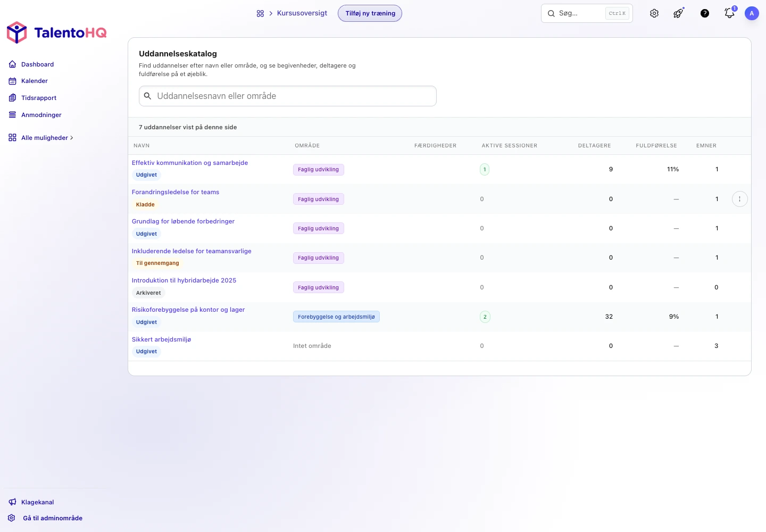Image resolution: width=766 pixels, height=532 pixels.
Task: Click the Intet område text
Action: tap(312, 346)
